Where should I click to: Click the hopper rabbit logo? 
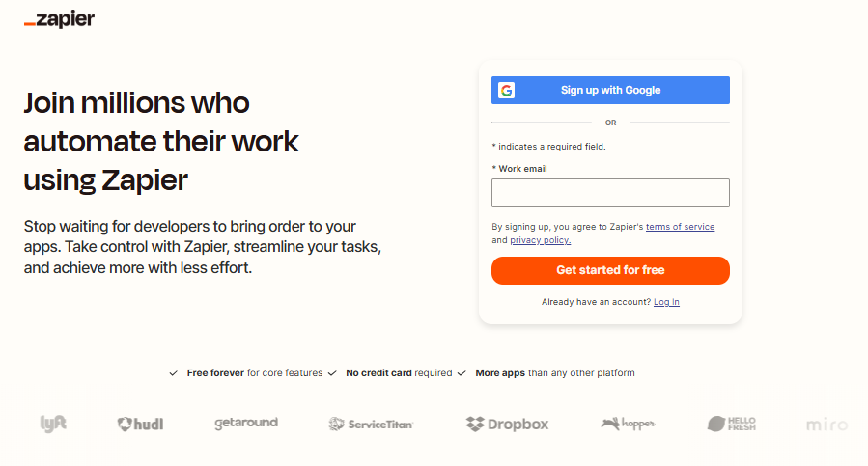[x=628, y=423]
